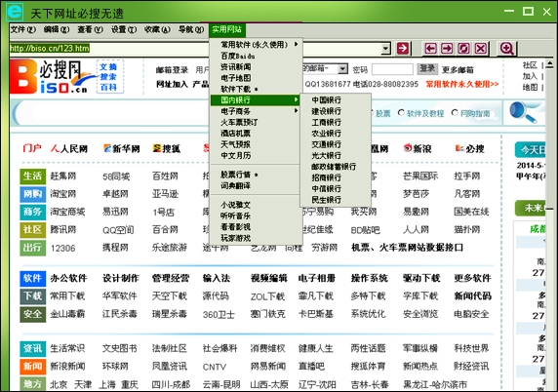
Task: Open the CNTV link
Action: tap(215, 367)
